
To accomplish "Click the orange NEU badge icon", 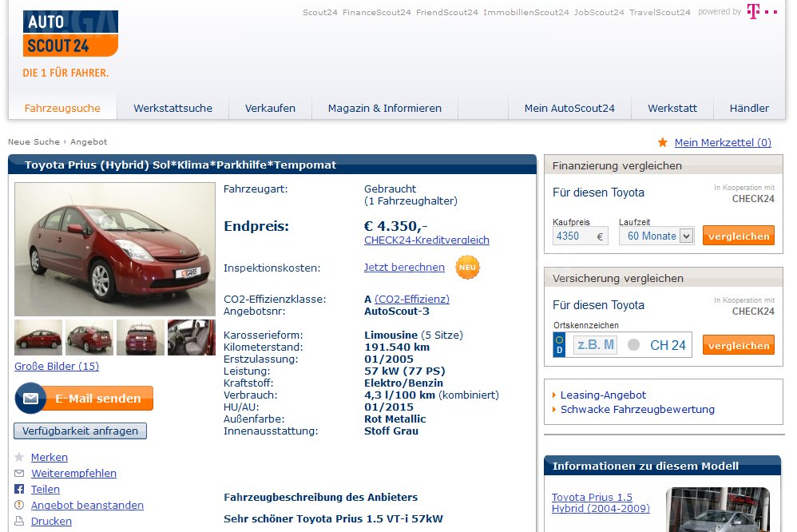I will click(467, 268).
